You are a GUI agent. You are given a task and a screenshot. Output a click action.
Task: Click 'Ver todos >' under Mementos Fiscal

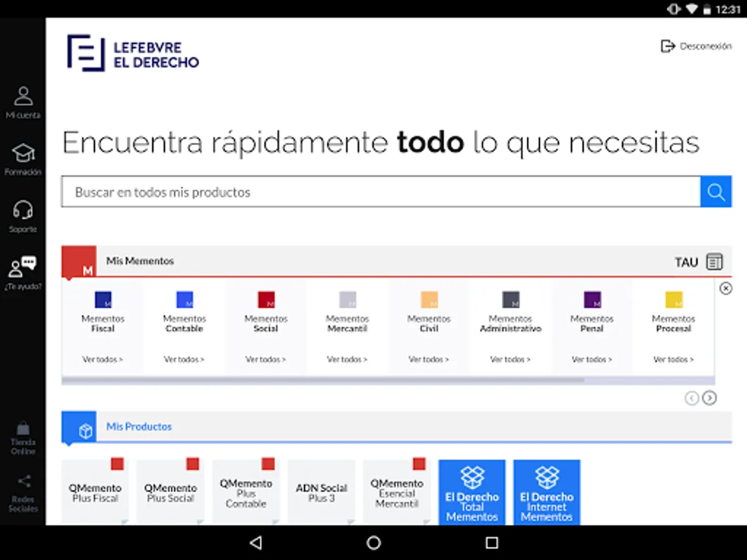(103, 359)
